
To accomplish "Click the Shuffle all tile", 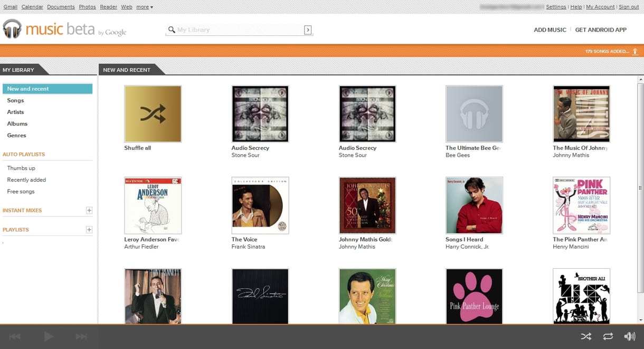I will [153, 114].
